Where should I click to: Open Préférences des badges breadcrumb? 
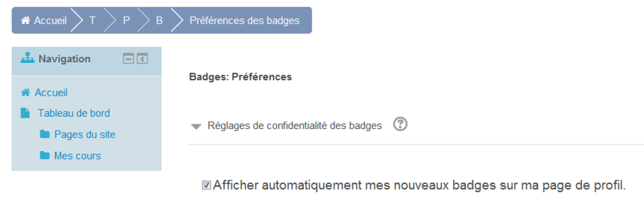pos(244,20)
